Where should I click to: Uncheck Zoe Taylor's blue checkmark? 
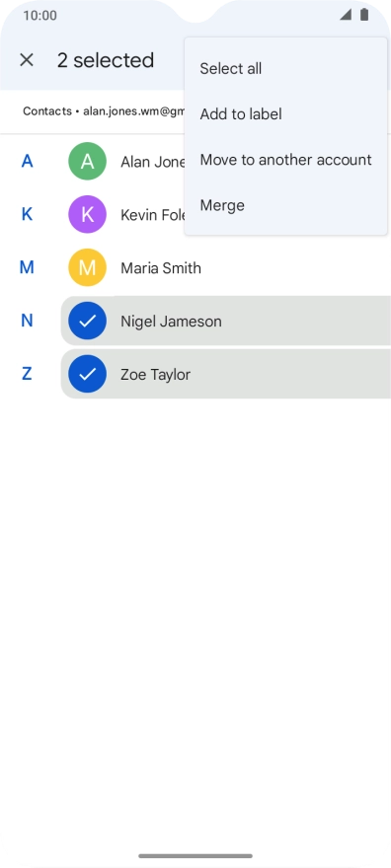(87, 374)
